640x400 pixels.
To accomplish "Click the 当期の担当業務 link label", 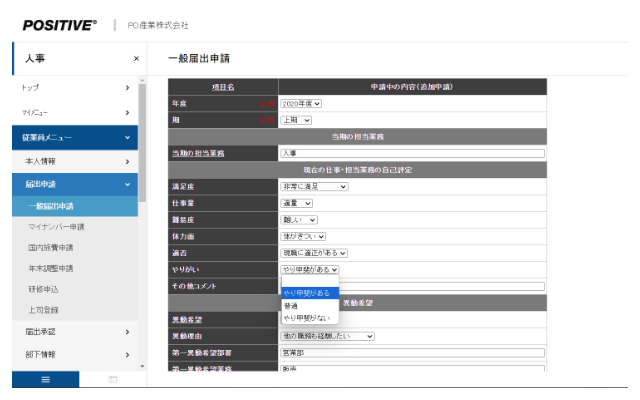I will click(198, 153).
